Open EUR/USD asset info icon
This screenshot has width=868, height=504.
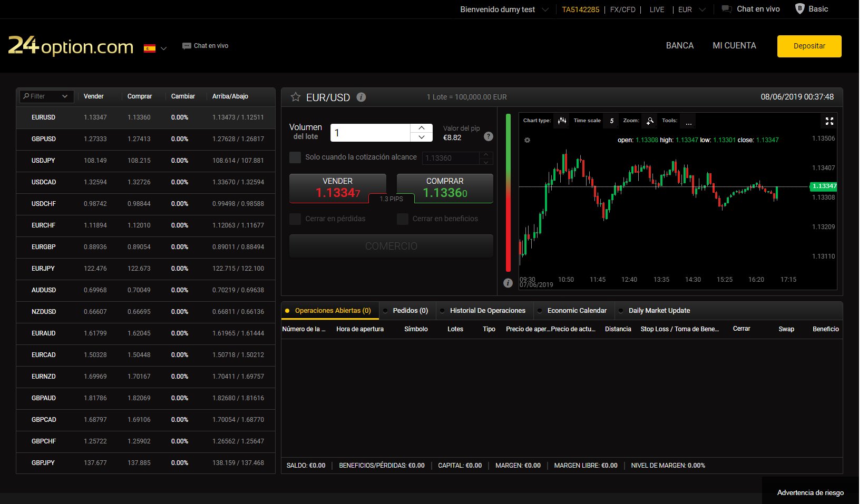(361, 97)
